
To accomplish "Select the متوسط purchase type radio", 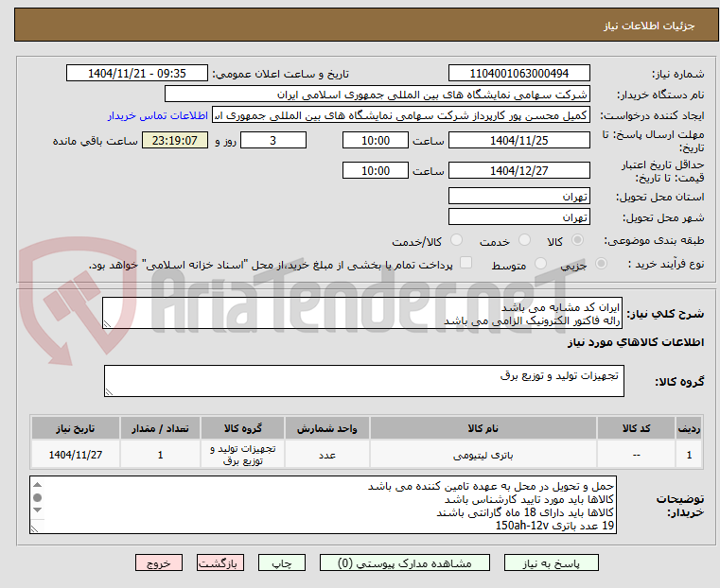I will tap(541, 263).
